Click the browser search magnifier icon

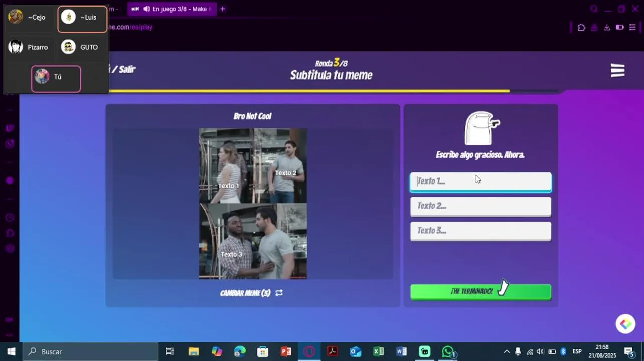pyautogui.click(x=594, y=9)
